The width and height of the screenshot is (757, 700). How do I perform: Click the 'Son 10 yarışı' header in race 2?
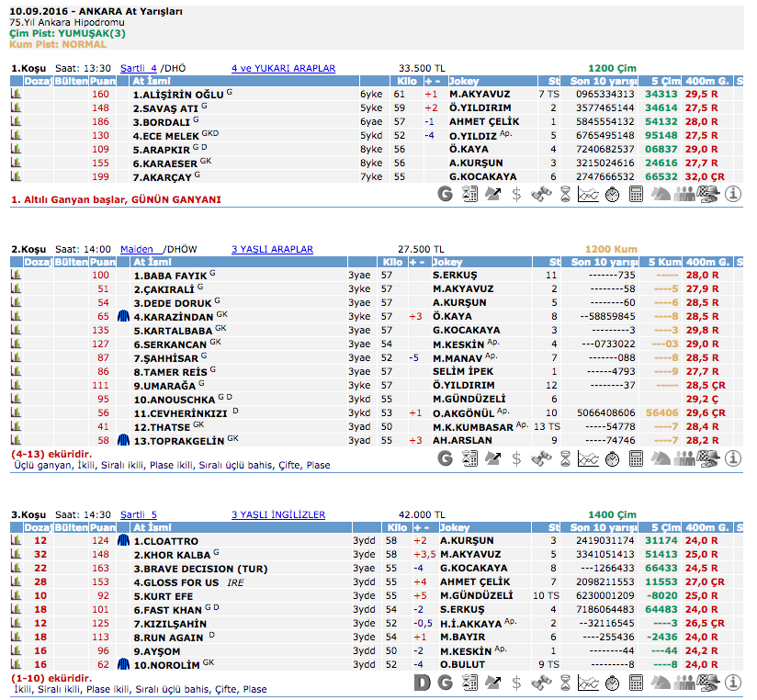pos(599,262)
